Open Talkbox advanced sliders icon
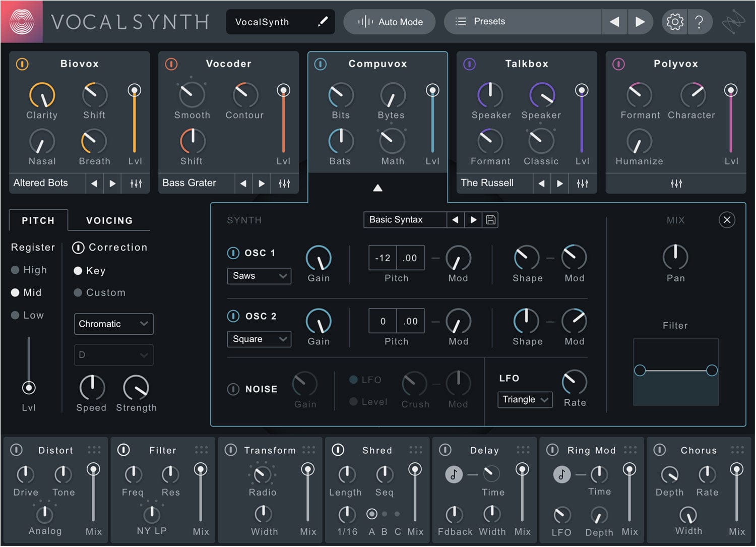 [x=583, y=184]
